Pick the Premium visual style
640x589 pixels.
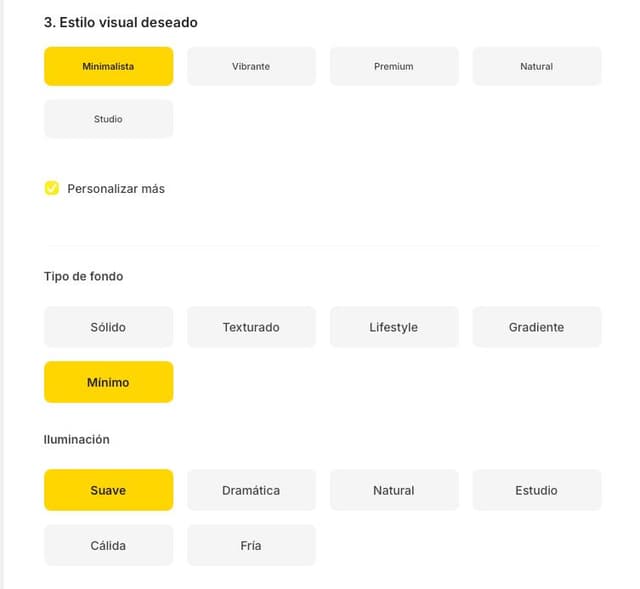tap(393, 66)
